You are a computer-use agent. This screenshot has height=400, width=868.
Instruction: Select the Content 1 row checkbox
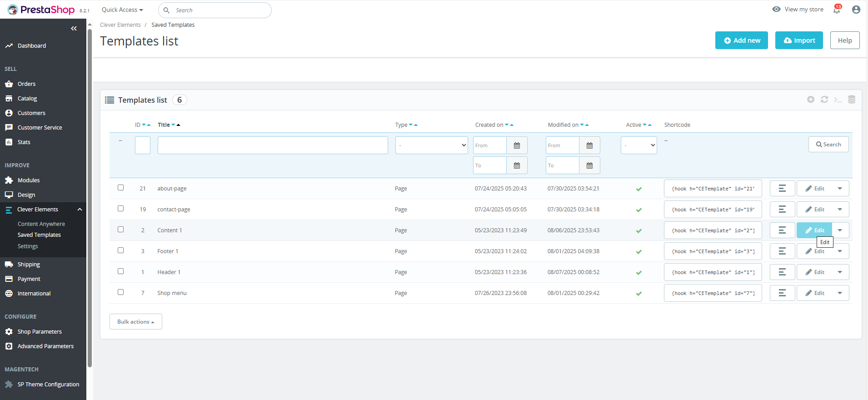coord(120,230)
